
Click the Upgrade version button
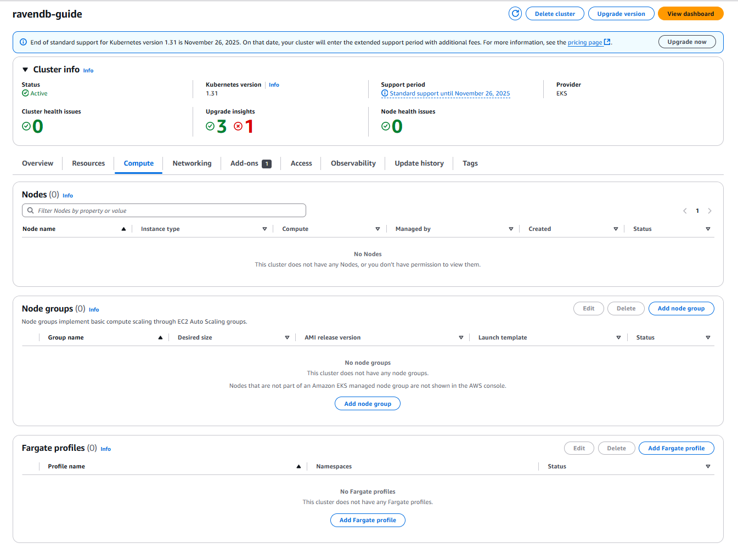[x=621, y=14]
